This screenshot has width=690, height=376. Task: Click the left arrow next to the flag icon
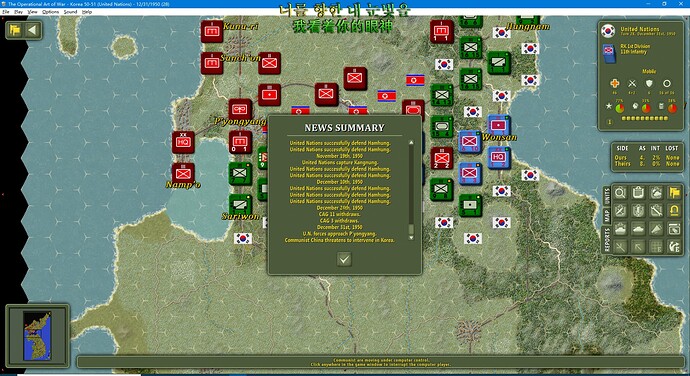[x=32, y=30]
